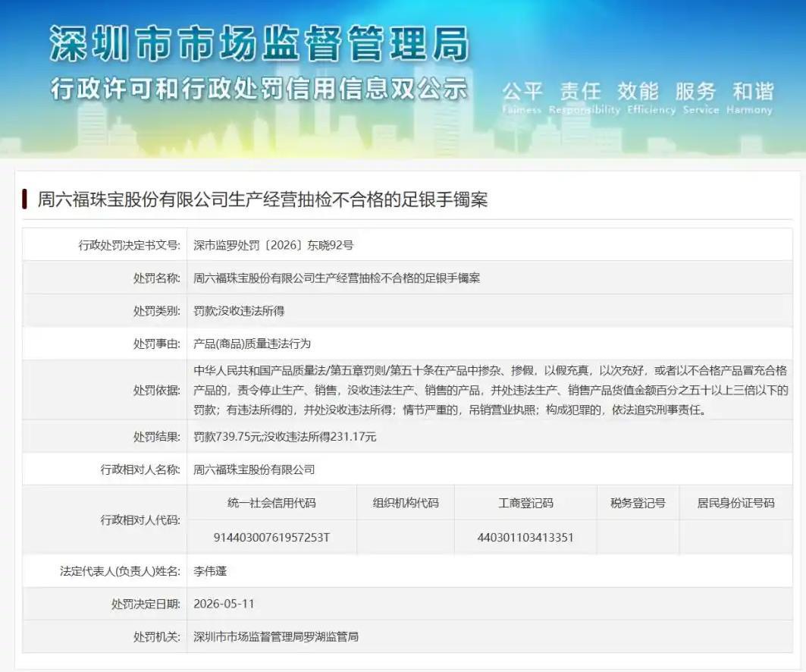
Task: Click the value 罚款;没收违法所得
Action: (x=239, y=311)
